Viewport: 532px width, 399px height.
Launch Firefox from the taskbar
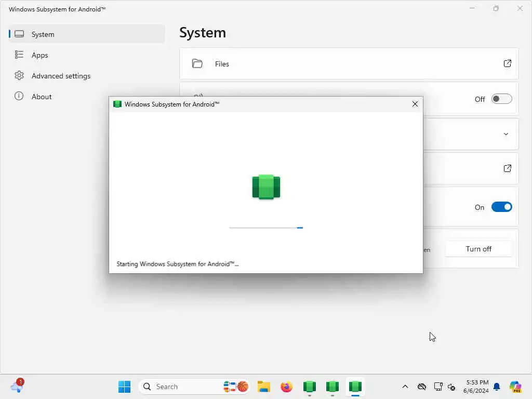click(x=286, y=387)
